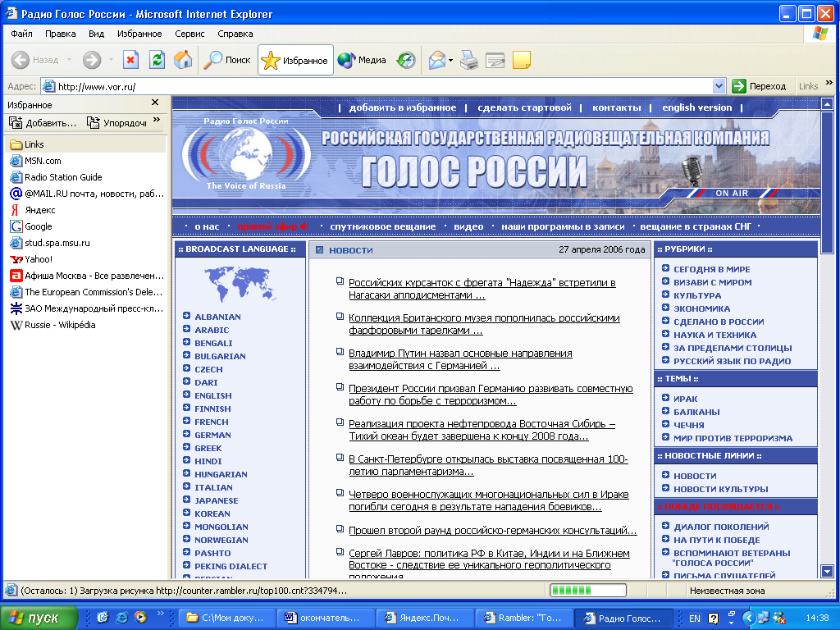Click Добавить in the favorites panel
Image resolution: width=840 pixels, height=630 pixels.
point(43,123)
